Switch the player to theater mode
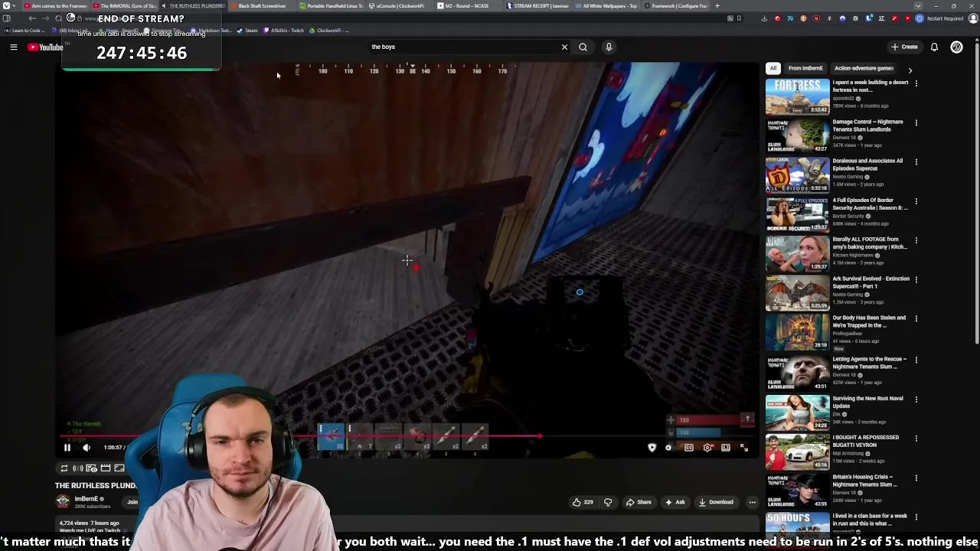This screenshot has height=551, width=980. click(x=726, y=448)
